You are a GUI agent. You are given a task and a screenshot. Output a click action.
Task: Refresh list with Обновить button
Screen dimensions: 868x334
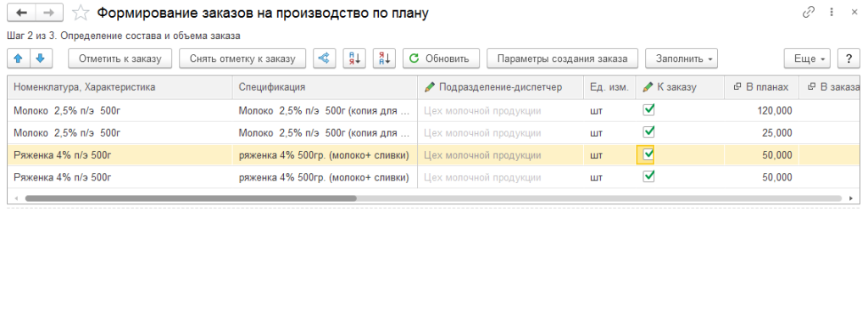(x=441, y=58)
